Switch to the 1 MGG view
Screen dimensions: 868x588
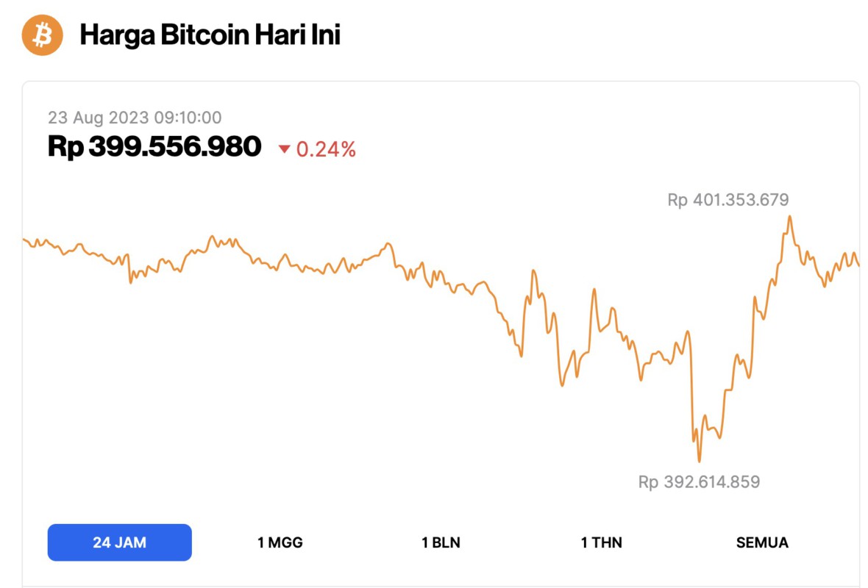pyautogui.click(x=280, y=542)
